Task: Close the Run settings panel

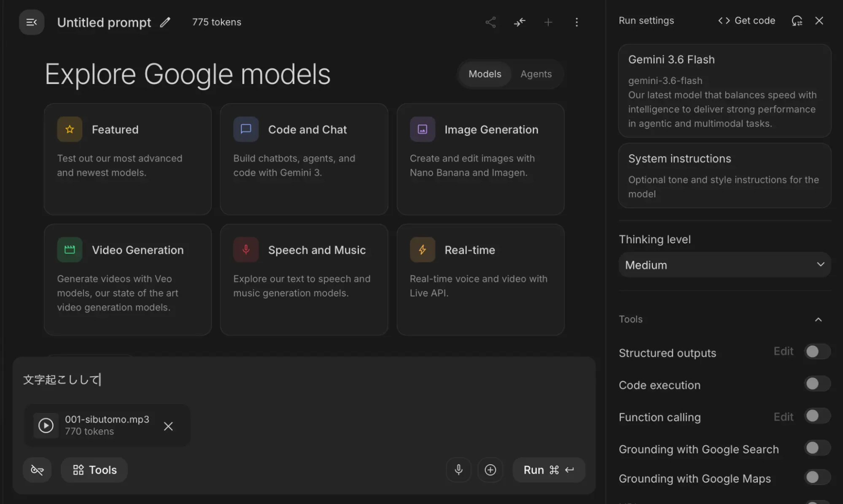Action: (819, 21)
